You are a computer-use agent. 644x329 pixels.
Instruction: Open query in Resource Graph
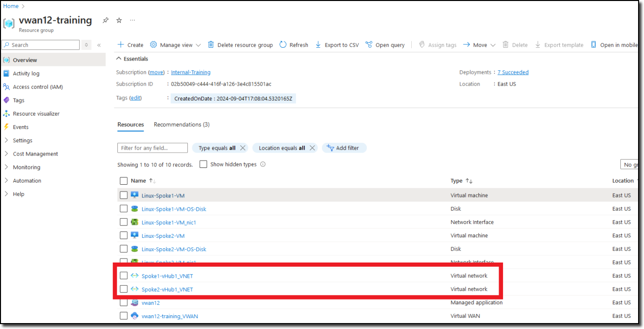coord(385,45)
